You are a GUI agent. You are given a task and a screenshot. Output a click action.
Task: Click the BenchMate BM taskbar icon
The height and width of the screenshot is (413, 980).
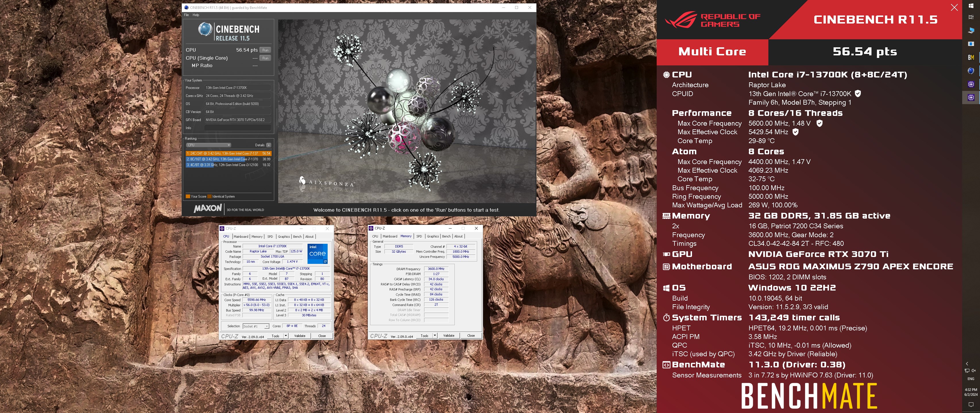(971, 57)
